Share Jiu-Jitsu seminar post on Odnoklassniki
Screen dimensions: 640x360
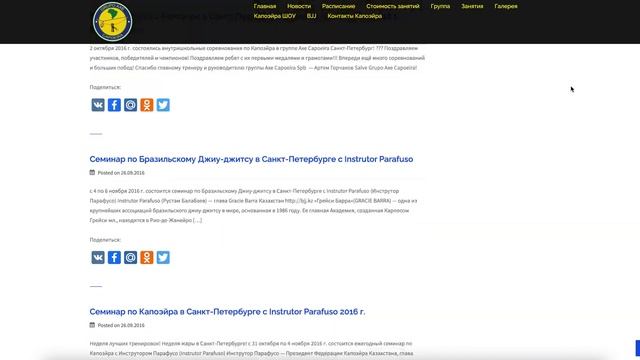[x=147, y=258]
